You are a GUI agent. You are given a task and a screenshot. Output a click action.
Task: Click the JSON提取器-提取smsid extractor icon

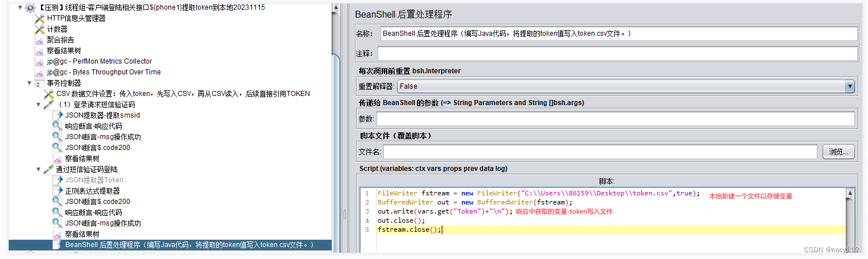click(x=57, y=115)
